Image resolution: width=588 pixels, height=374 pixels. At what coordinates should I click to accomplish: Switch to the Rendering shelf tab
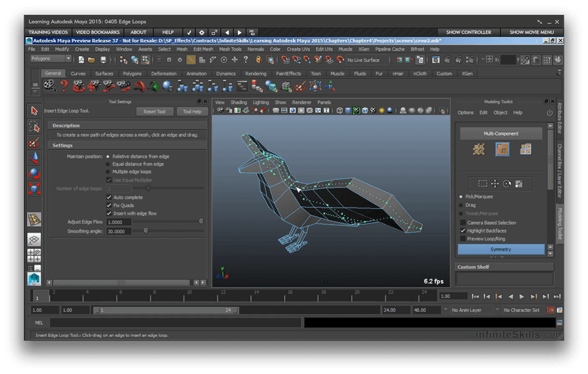tap(256, 74)
